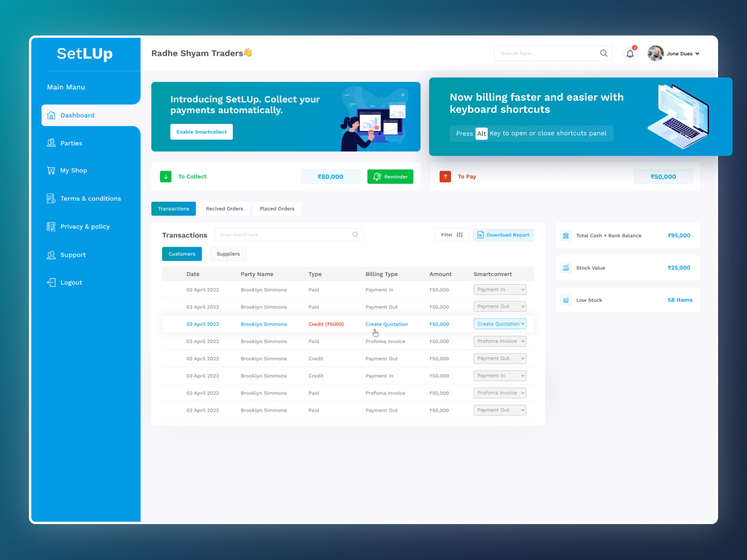Select the Parties sidebar icon
Screen dimensions: 747x560
(x=51, y=143)
